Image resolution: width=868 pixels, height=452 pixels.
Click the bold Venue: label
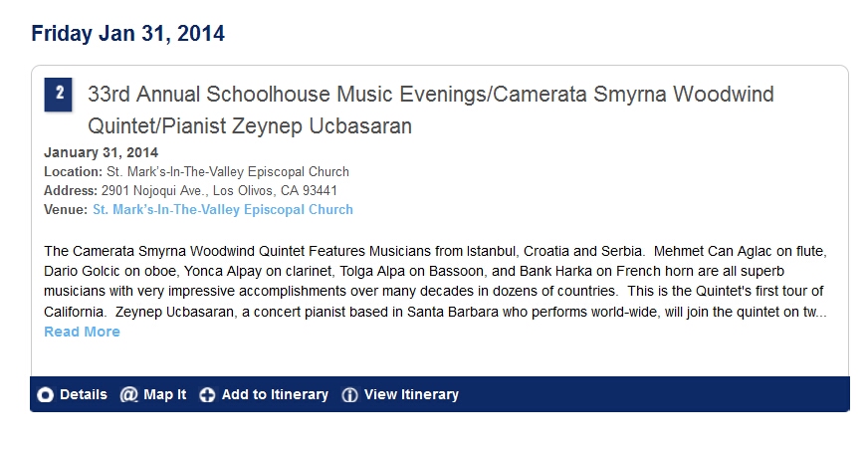(x=66, y=209)
